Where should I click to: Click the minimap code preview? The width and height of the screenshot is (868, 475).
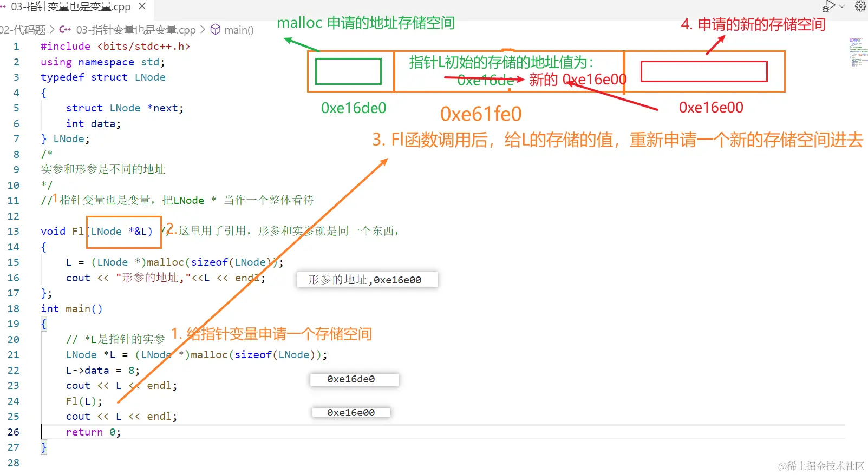tap(858, 52)
